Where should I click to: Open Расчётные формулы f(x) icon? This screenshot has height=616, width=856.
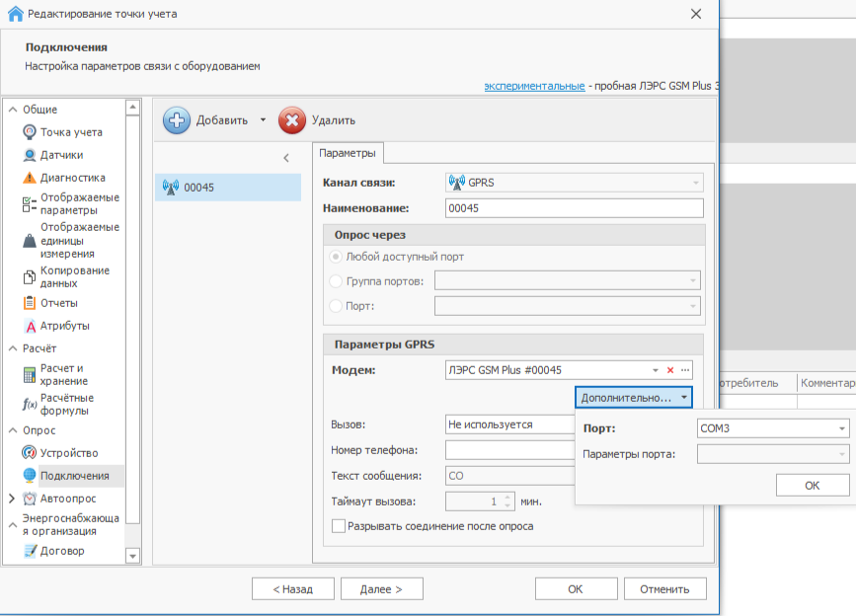[30, 405]
